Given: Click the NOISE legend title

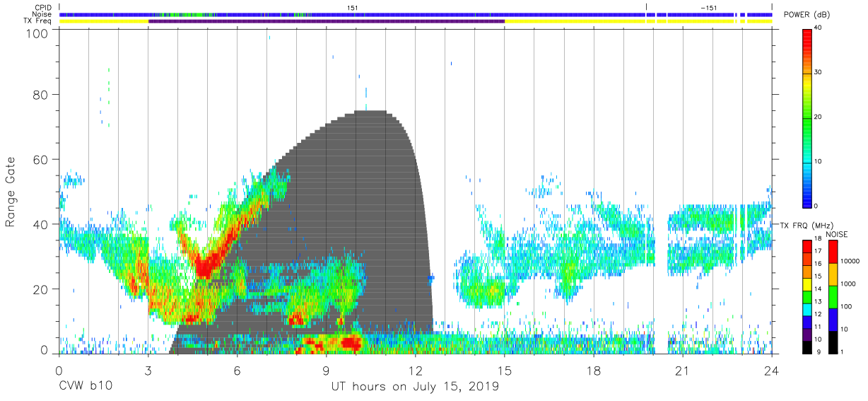Looking at the screenshot, I should pos(836,234).
